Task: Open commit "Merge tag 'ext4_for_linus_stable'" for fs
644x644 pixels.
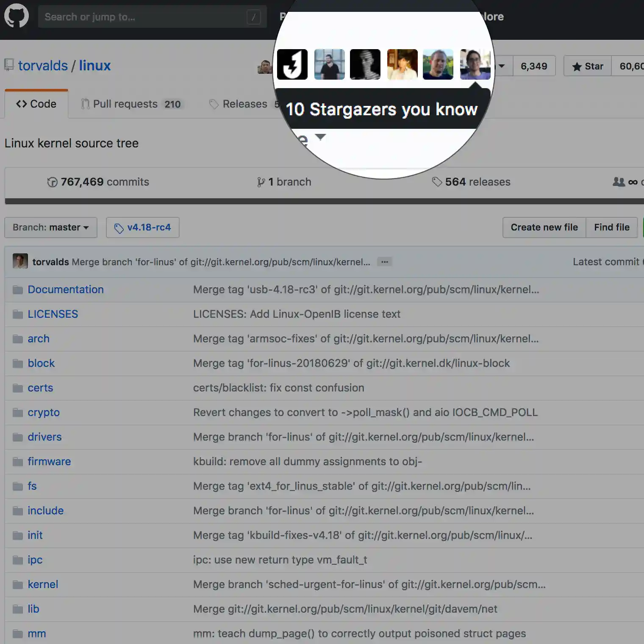Action: point(362,486)
